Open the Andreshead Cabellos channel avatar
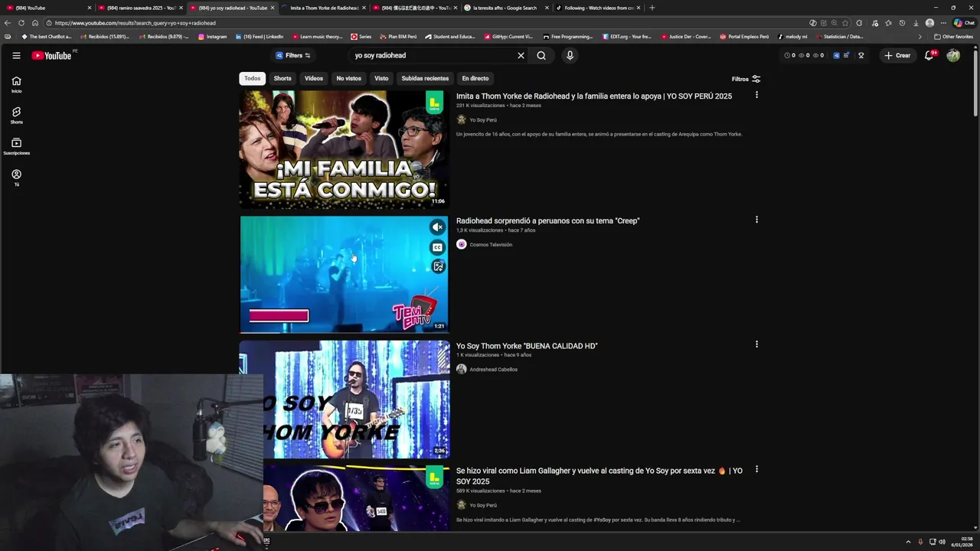980x551 pixels. tap(461, 369)
